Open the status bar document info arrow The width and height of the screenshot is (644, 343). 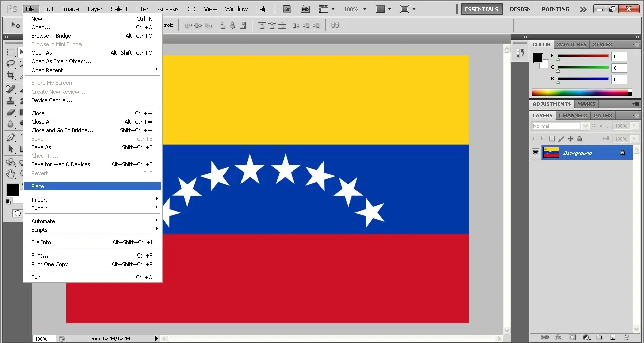156,339
